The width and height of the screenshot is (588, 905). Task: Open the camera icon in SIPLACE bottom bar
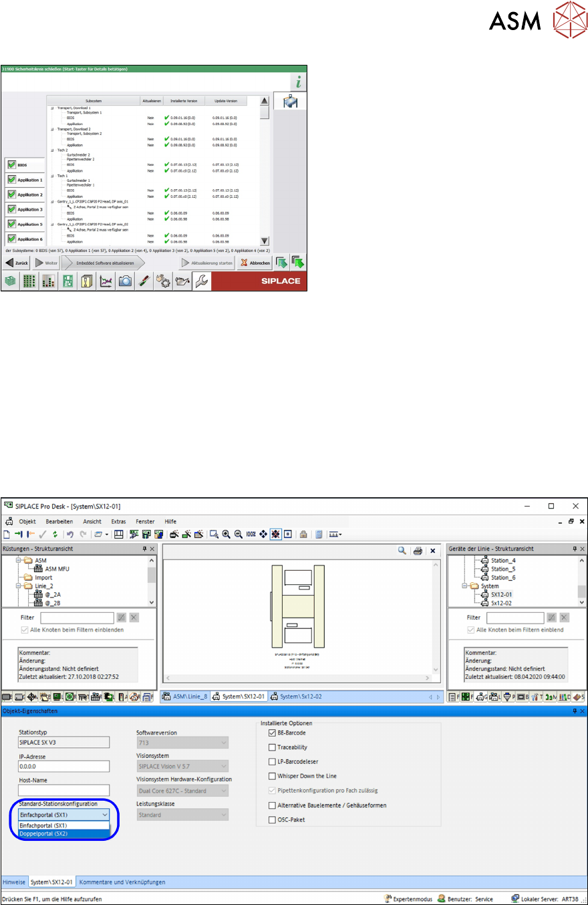point(124,282)
